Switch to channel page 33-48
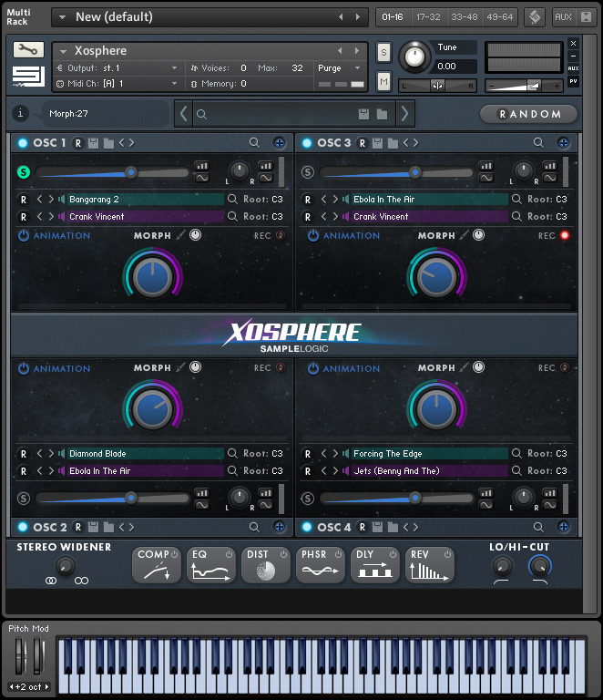 (464, 17)
